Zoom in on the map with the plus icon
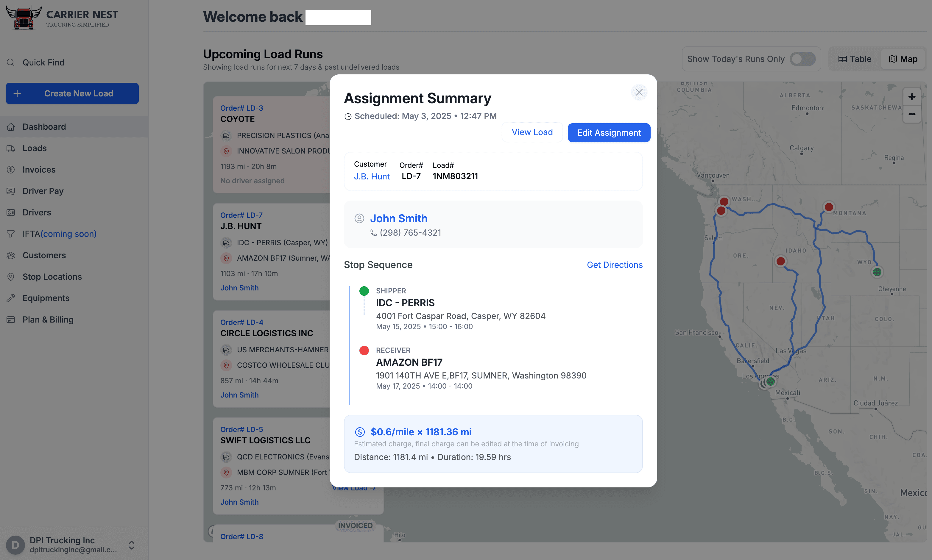The image size is (932, 560). pos(912,97)
